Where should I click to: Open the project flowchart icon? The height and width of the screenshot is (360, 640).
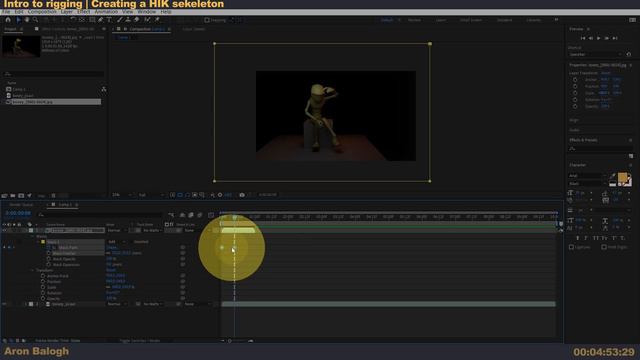tap(104, 89)
